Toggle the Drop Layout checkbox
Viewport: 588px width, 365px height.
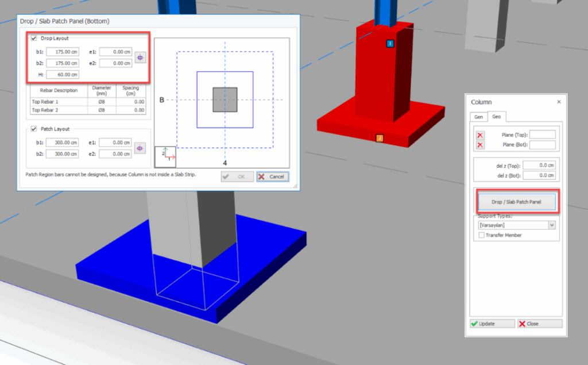tap(34, 39)
